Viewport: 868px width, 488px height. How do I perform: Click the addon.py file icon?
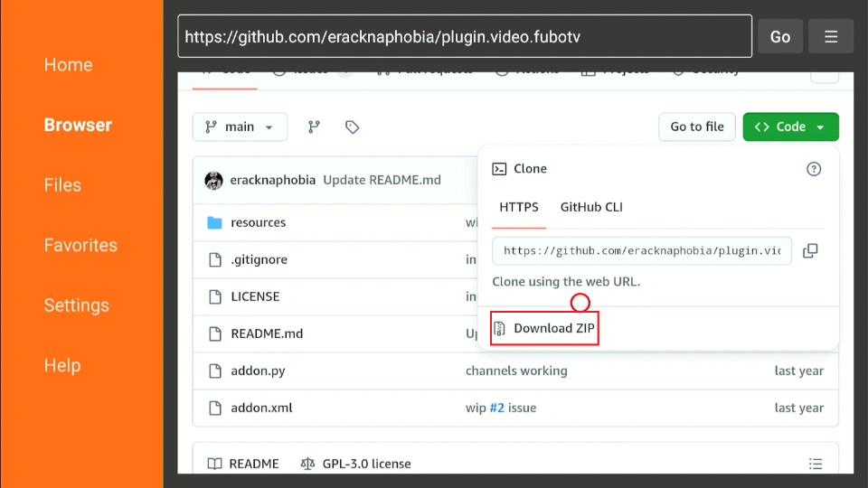point(215,371)
